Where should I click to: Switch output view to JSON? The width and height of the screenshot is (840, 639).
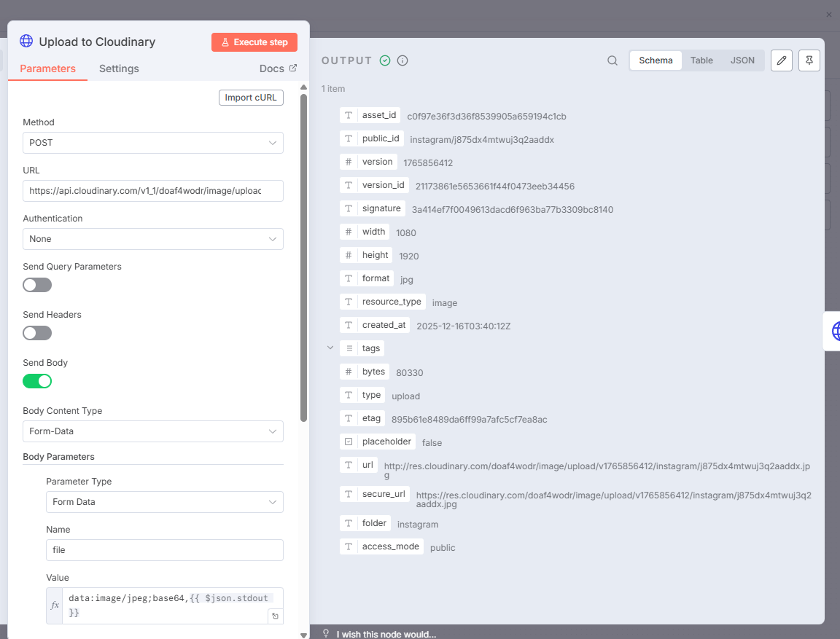click(742, 60)
